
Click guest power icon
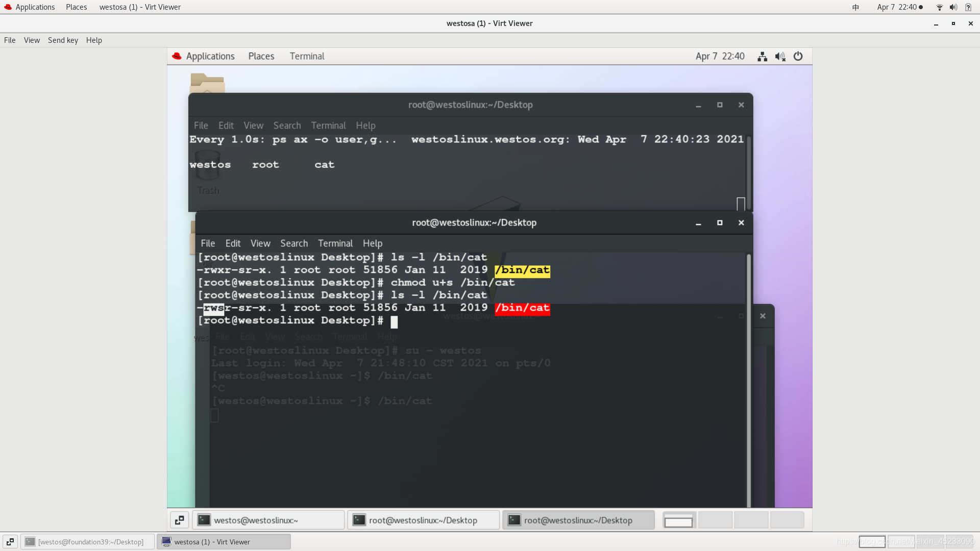(798, 57)
